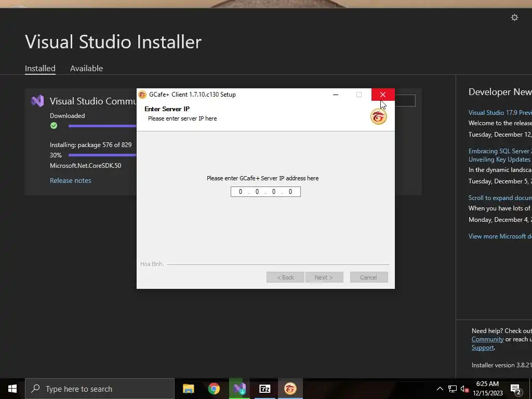Viewport: 532px width, 399px height.
Task: Close the GCafe+ Client setup window
Action: (x=383, y=95)
